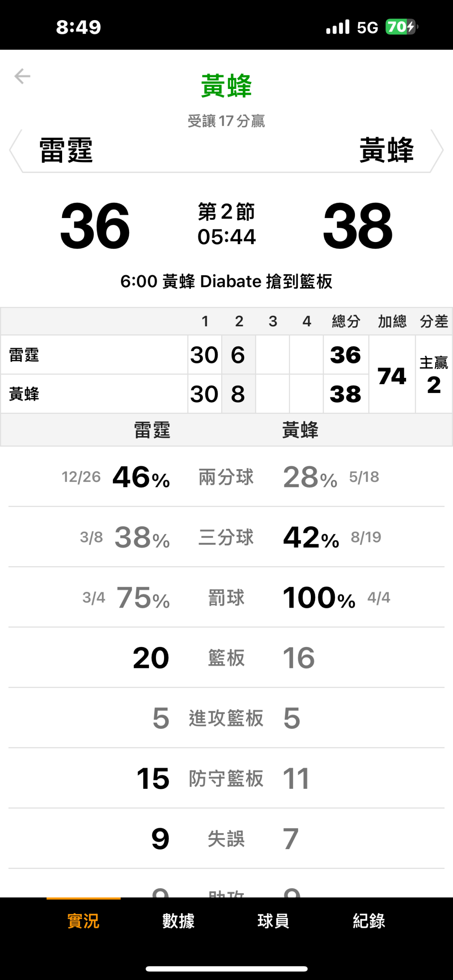Tap the 分差 主贏 2 cell
The width and height of the screenshot is (453, 980).
click(434, 375)
